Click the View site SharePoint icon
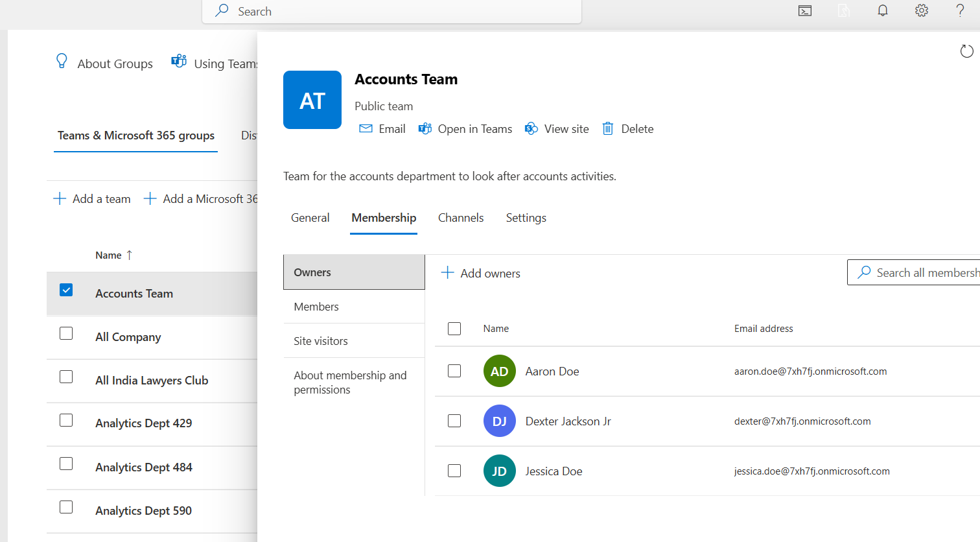Image resolution: width=980 pixels, height=542 pixels. click(531, 129)
